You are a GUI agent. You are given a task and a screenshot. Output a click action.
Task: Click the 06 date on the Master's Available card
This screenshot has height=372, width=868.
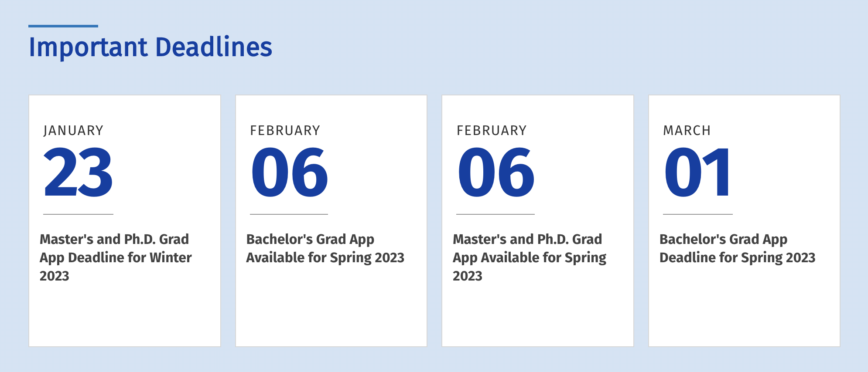coord(496,172)
